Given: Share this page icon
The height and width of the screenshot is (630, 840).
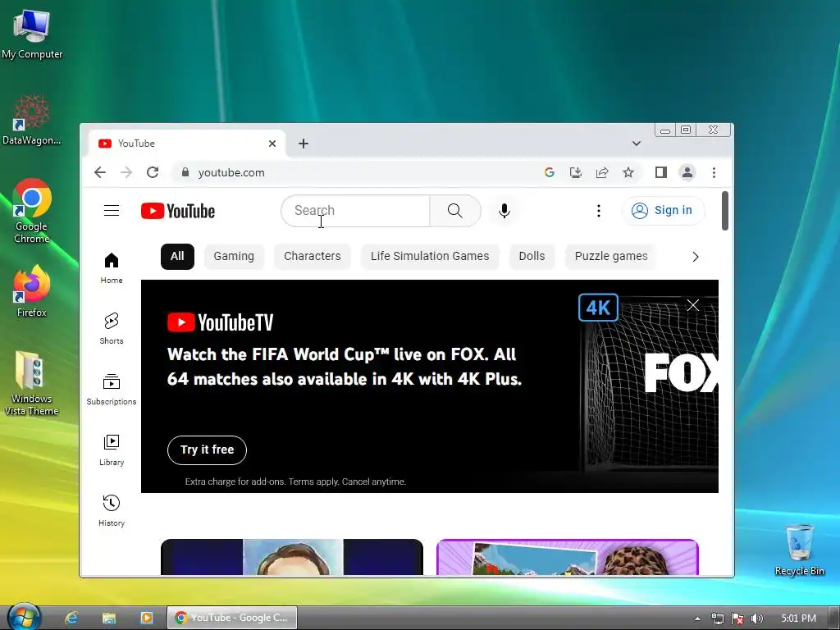Looking at the screenshot, I should [602, 172].
